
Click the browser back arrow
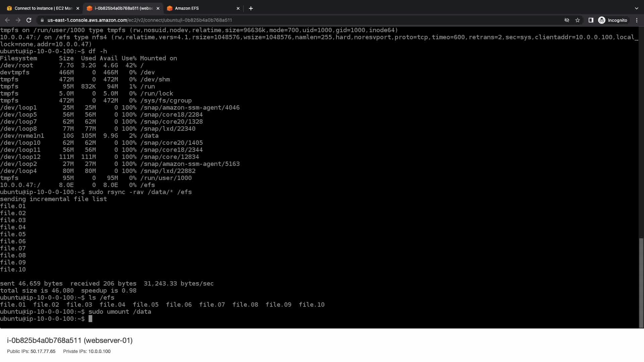click(7, 20)
